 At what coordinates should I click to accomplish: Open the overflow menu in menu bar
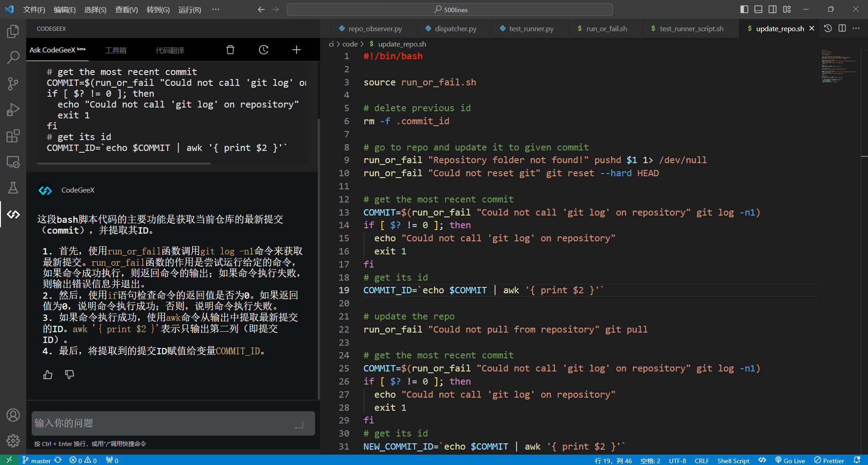click(x=216, y=9)
